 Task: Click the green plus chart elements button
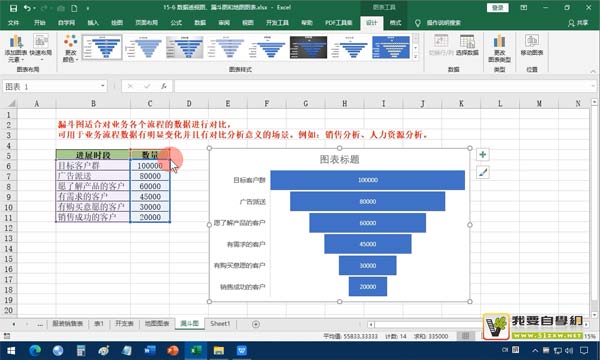pos(483,155)
